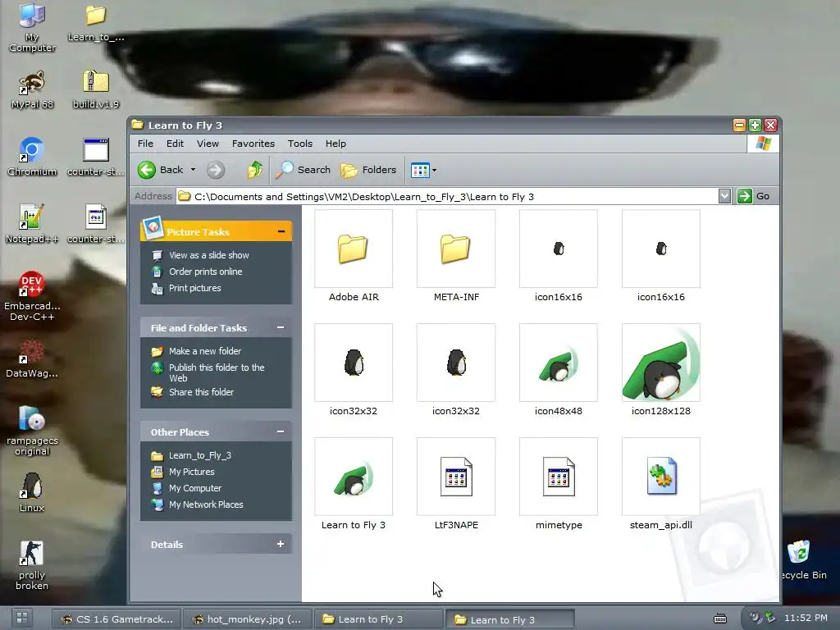Toggle the Folders pane

pyautogui.click(x=368, y=170)
